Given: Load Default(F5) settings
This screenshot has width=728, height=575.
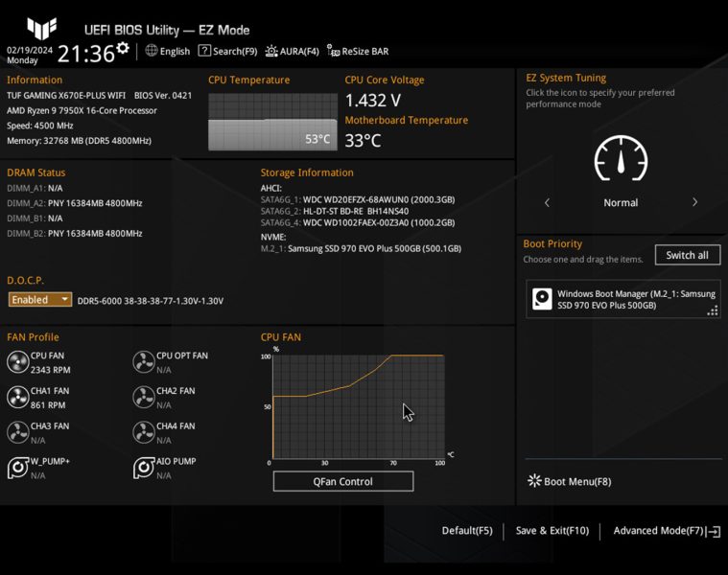Looking at the screenshot, I should [x=467, y=531].
